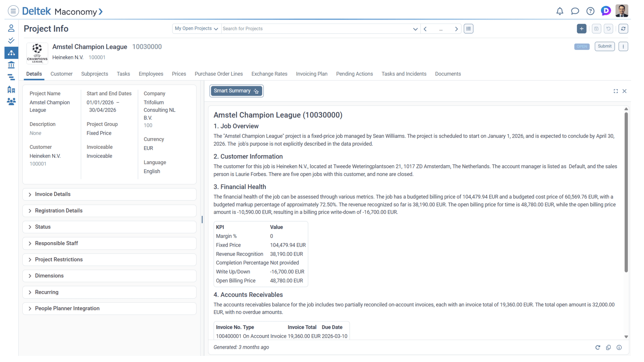The height and width of the screenshot is (362, 644).
Task: Open the chat bubble icon
Action: tap(575, 11)
